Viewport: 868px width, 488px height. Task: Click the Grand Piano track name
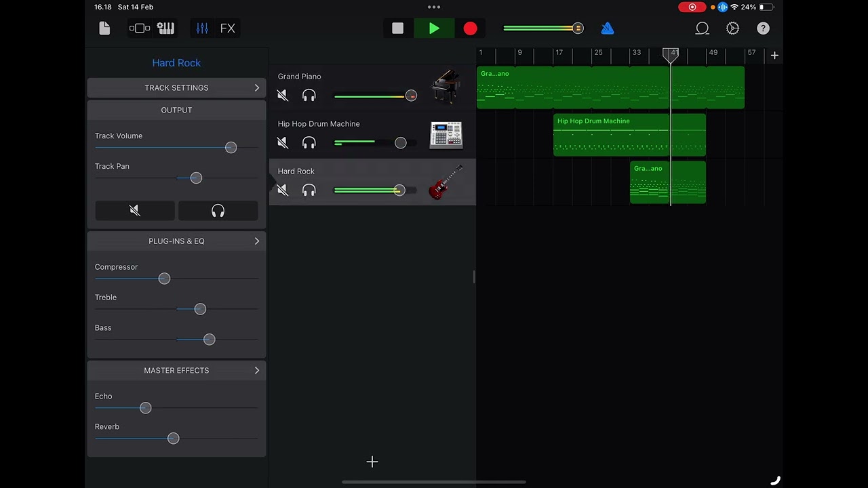click(299, 77)
